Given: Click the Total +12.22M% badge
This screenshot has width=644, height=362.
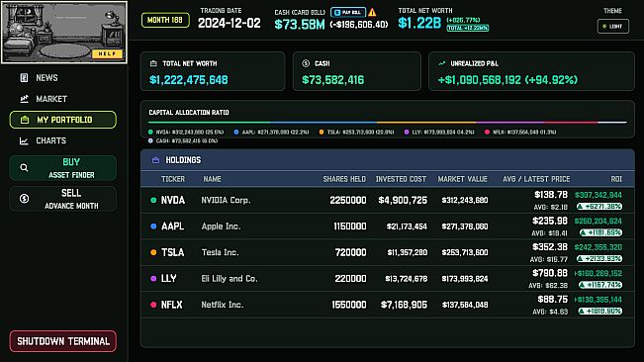Looking at the screenshot, I should click(x=468, y=28).
